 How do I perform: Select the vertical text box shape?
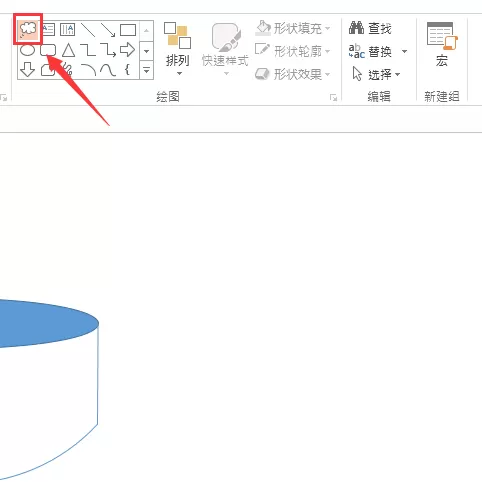[x=68, y=30]
